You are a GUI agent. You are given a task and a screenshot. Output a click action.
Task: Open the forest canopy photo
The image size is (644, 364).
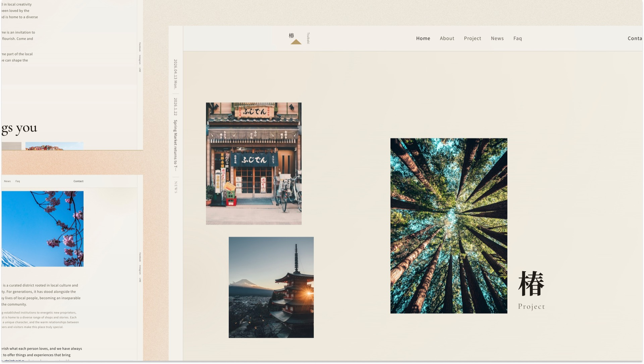point(448,226)
